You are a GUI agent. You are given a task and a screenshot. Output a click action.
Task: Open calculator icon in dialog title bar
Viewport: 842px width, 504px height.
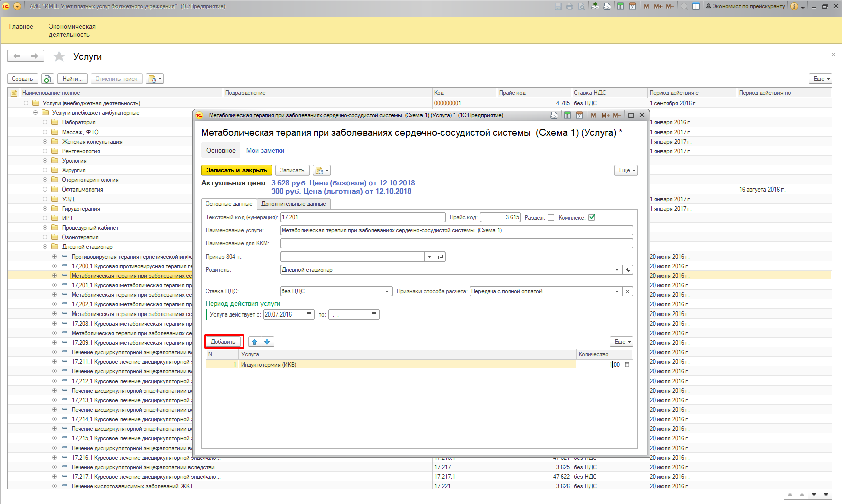click(x=567, y=115)
